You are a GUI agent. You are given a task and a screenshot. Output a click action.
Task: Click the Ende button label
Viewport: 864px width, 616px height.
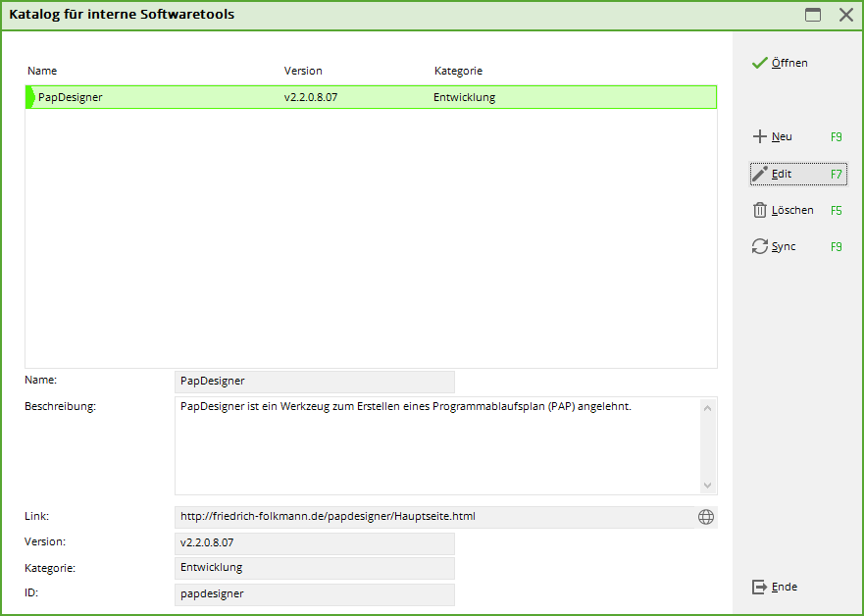point(785,587)
